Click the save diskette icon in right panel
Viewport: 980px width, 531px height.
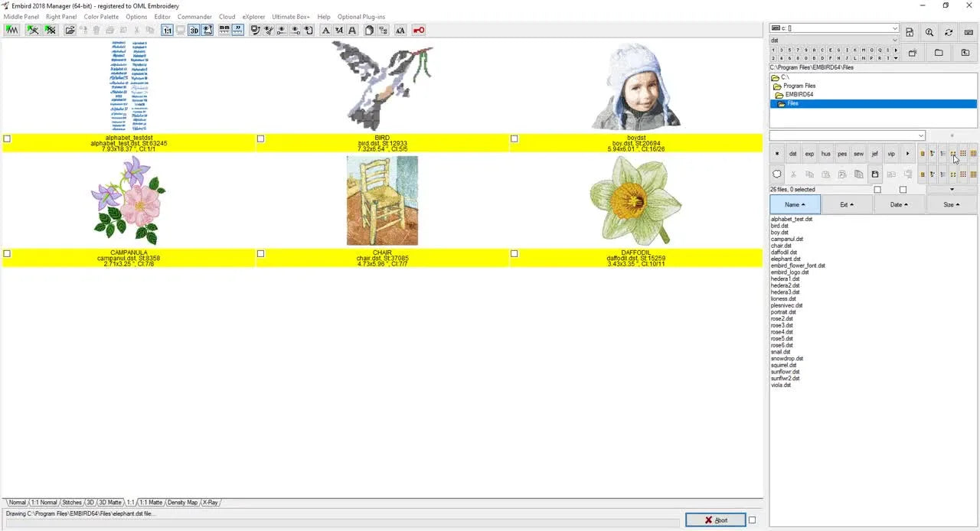875,174
